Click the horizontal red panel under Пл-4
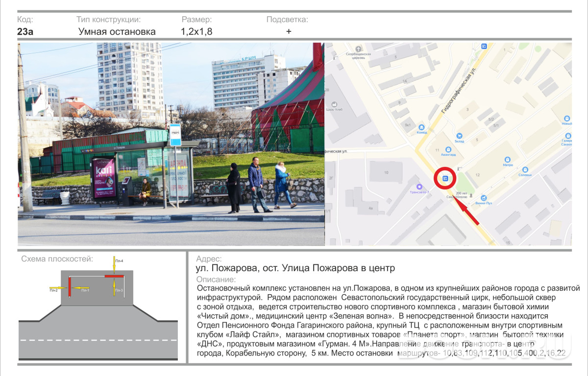Screen dimensions: 588x376 pyautogui.click(x=113, y=277)
